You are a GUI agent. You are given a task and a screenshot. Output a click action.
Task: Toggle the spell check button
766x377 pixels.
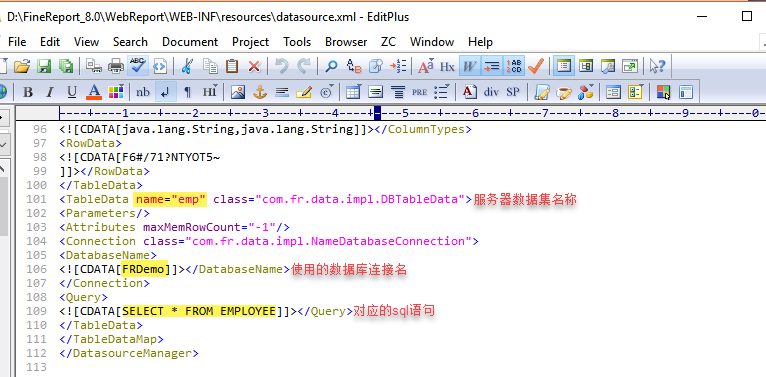pyautogui.click(x=138, y=66)
